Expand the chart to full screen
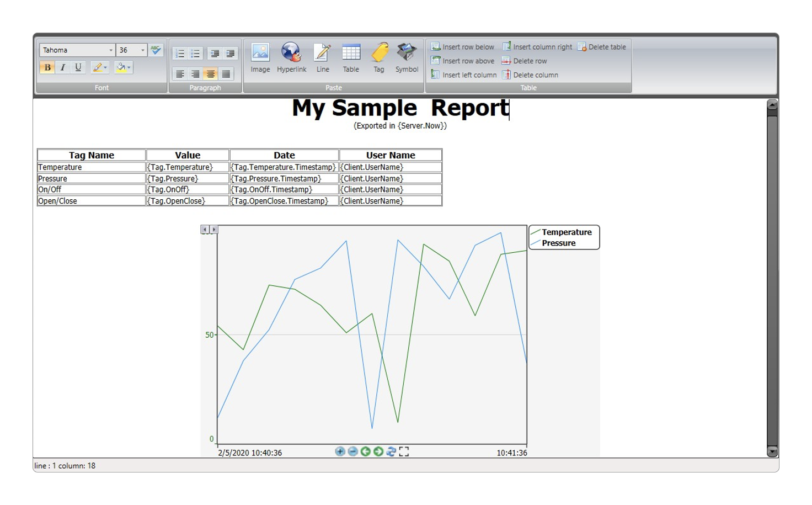The height and width of the screenshot is (505, 812). [x=404, y=452]
